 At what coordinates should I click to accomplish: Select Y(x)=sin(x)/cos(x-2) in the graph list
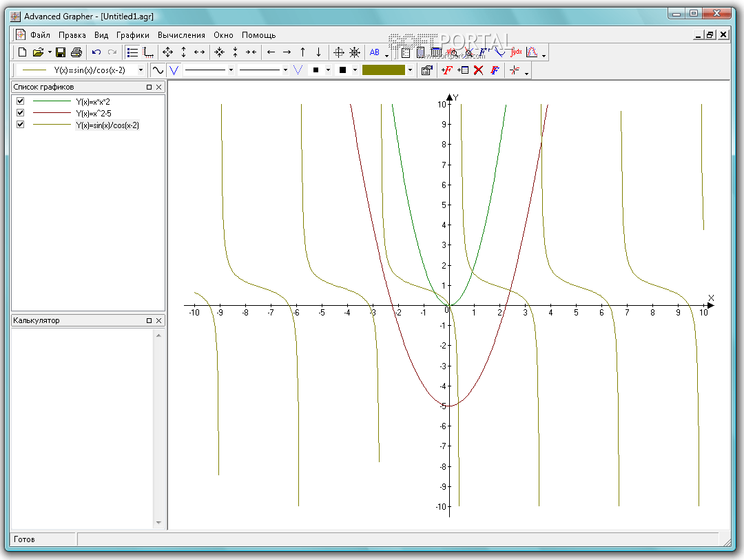coord(107,125)
